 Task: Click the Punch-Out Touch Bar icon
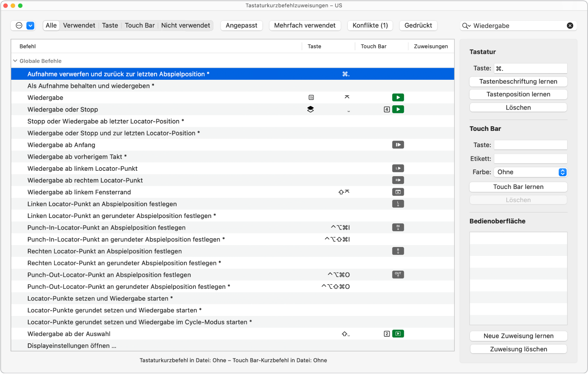pyautogui.click(x=398, y=274)
